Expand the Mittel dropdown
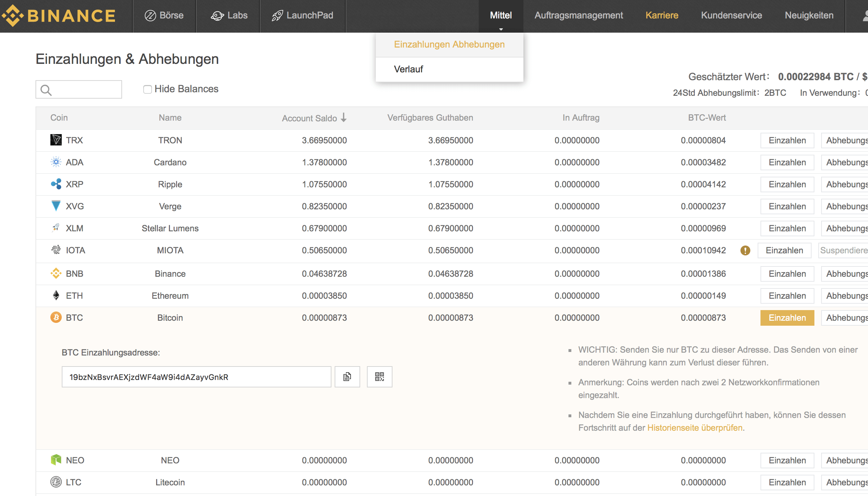Screen dimensions: 868x496 [501, 16]
